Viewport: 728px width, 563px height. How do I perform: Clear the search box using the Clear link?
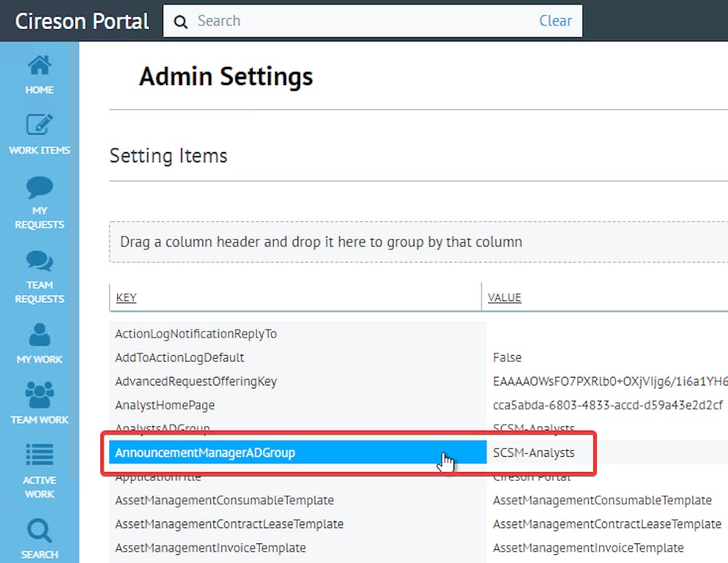(555, 21)
